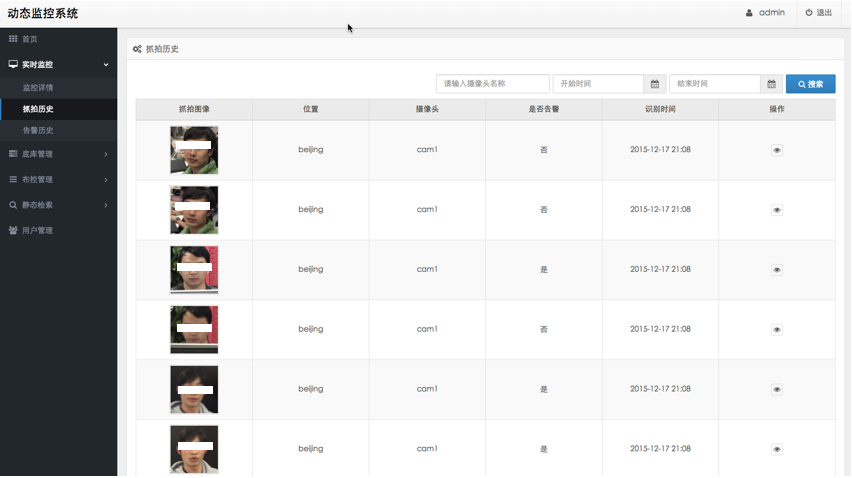This screenshot has width=852, height=478.
Task: Click the end time calendar icon
Action: 771,84
